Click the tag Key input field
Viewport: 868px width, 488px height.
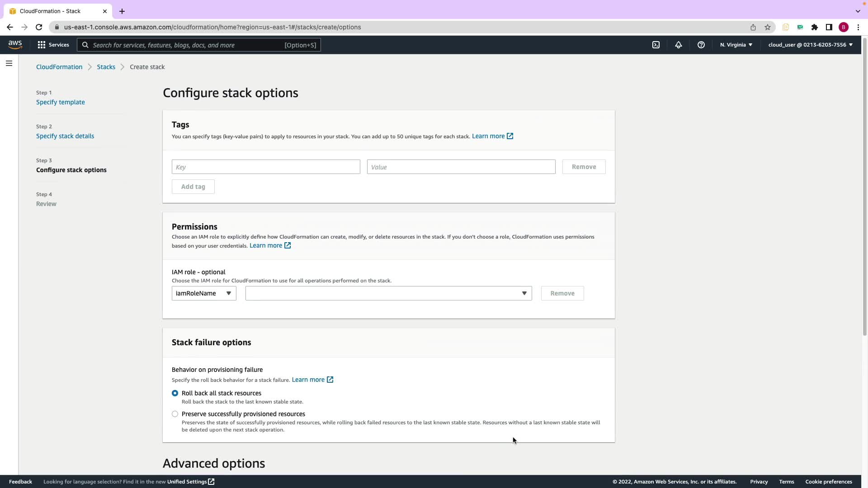pyautogui.click(x=266, y=167)
